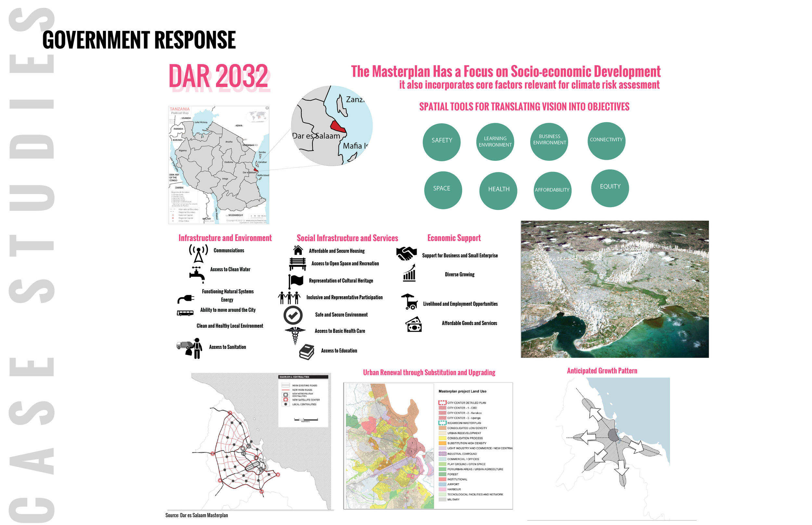The height and width of the screenshot is (525, 812).
Task: Click the checkmark circle safety icon
Action: (x=293, y=315)
